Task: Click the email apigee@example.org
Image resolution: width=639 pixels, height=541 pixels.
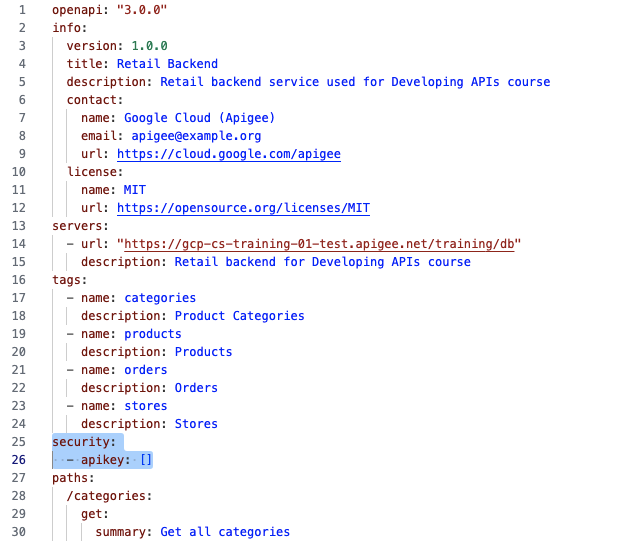Action: coord(196,136)
